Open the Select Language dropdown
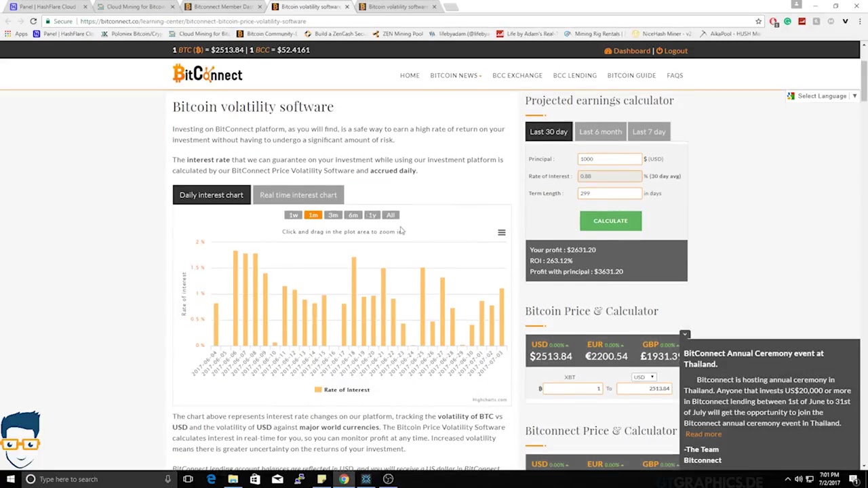Screen dimensions: 868x488 coord(822,96)
